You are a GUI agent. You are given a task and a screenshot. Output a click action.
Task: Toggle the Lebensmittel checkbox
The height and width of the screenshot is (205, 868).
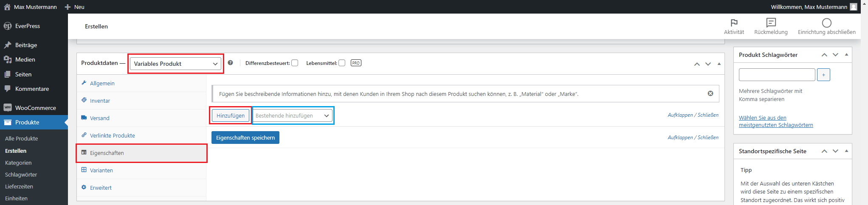(342, 63)
